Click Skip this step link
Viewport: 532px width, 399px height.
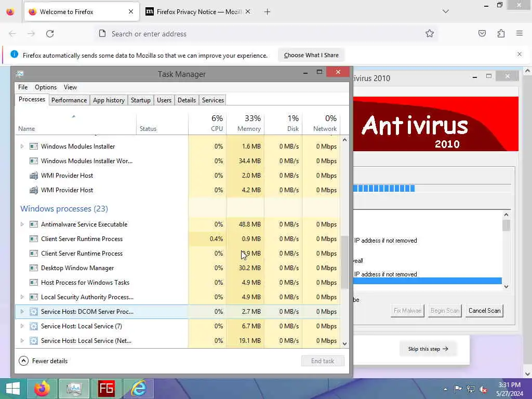(428, 349)
